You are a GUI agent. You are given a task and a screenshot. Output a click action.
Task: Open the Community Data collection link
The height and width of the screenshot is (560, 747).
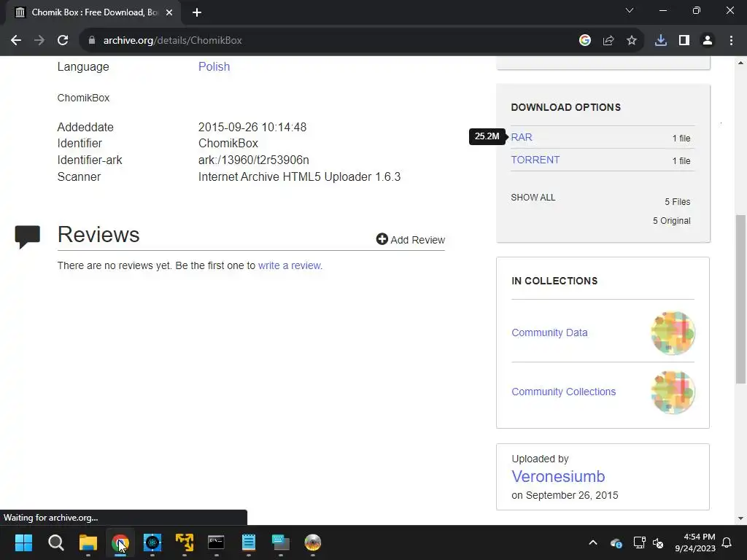pos(549,332)
